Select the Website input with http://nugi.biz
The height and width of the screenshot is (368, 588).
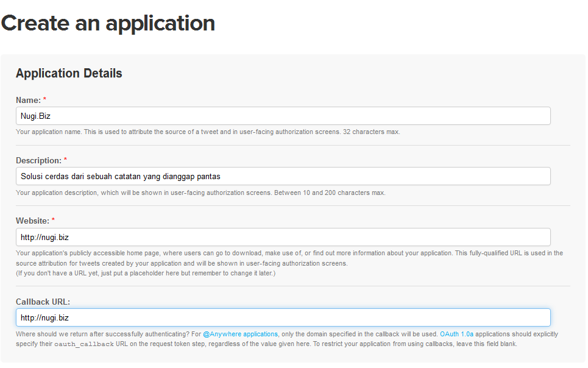283,237
